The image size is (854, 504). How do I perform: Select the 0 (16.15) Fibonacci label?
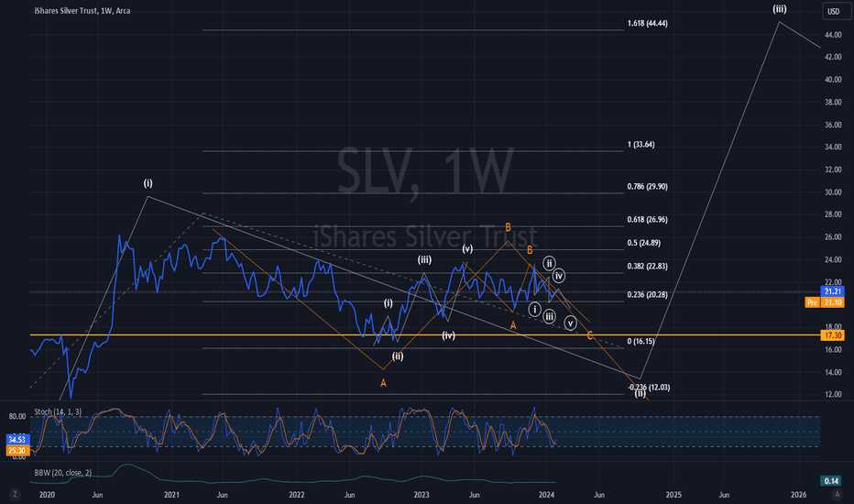(x=640, y=342)
